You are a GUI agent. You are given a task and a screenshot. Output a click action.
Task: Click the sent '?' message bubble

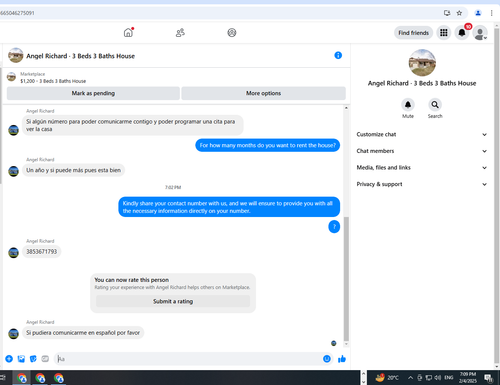click(x=334, y=227)
